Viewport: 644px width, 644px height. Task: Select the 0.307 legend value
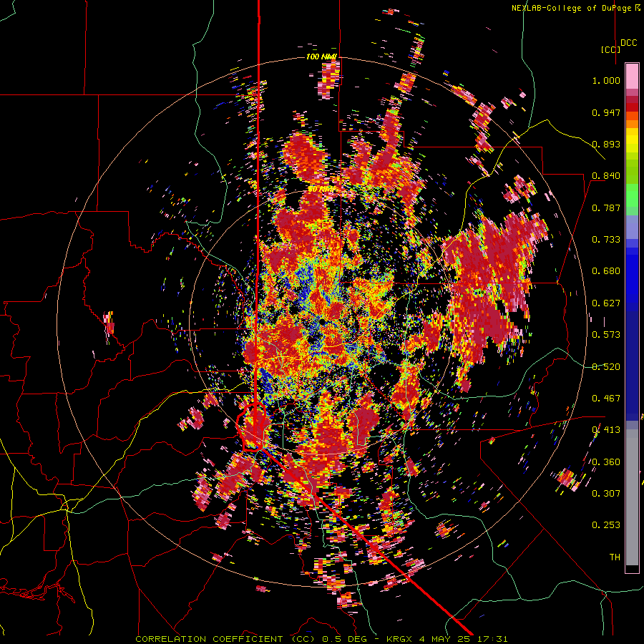pos(606,494)
